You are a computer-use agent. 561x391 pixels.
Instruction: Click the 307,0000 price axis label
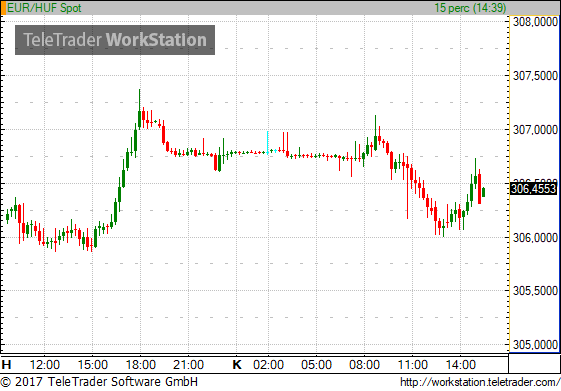pos(535,130)
